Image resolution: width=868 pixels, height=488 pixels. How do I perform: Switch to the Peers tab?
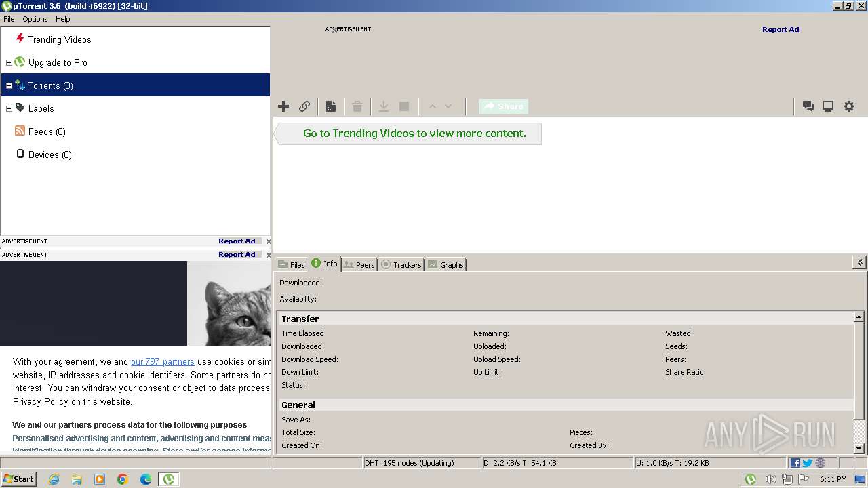point(359,264)
